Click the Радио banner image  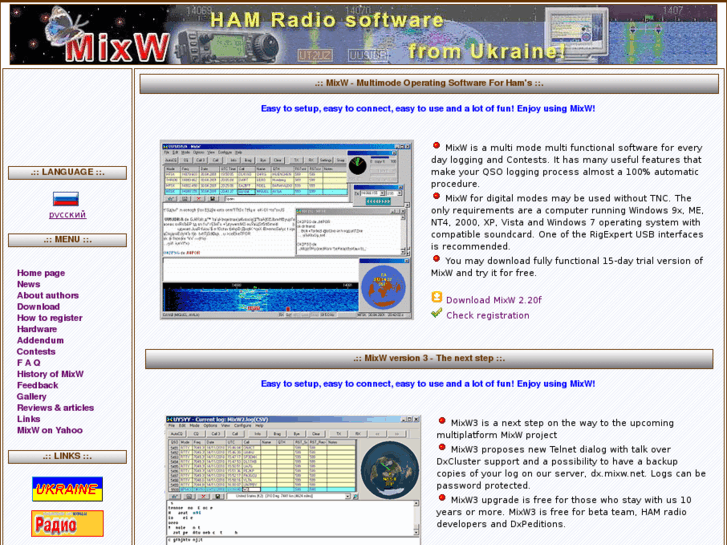pyautogui.click(x=67, y=523)
